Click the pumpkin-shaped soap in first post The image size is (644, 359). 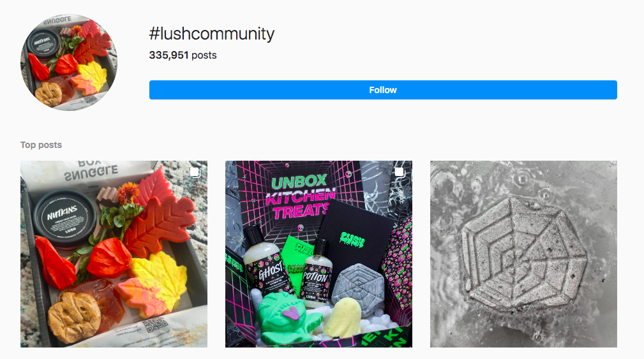point(74,317)
